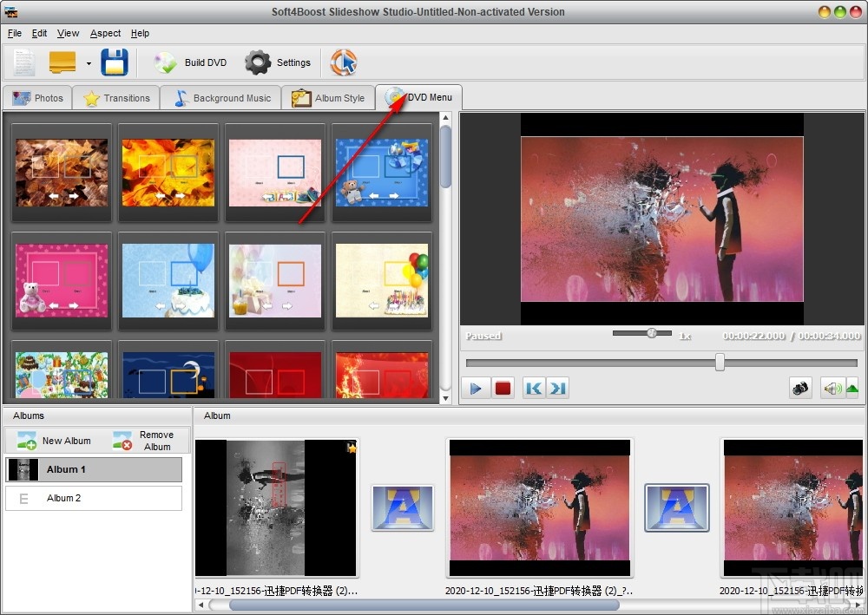Viewport: 868px width, 615px height.
Task: Switch to the Transitions tab
Action: (115, 98)
